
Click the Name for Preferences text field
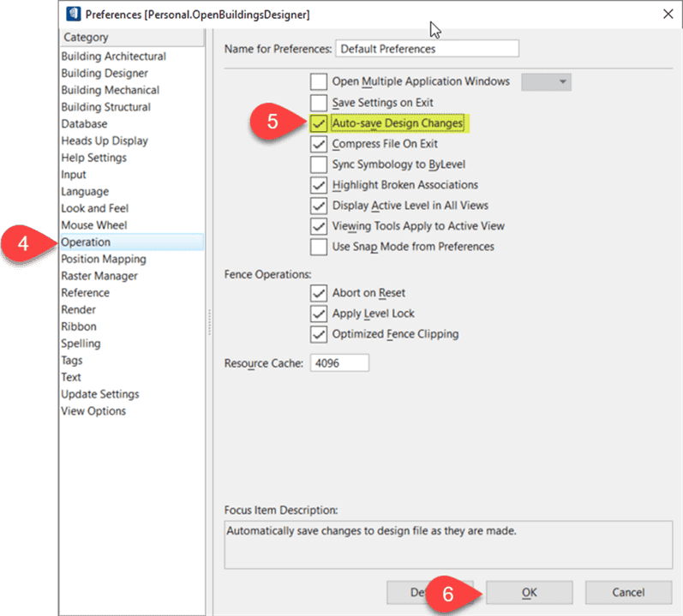tap(427, 49)
